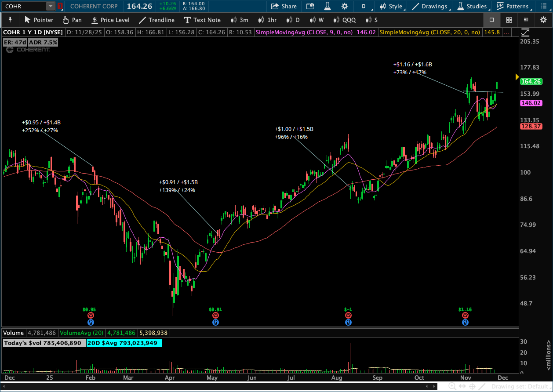The width and height of the screenshot is (553, 392).
Task: Click the line drawing icon at bottom
Action: point(482,386)
